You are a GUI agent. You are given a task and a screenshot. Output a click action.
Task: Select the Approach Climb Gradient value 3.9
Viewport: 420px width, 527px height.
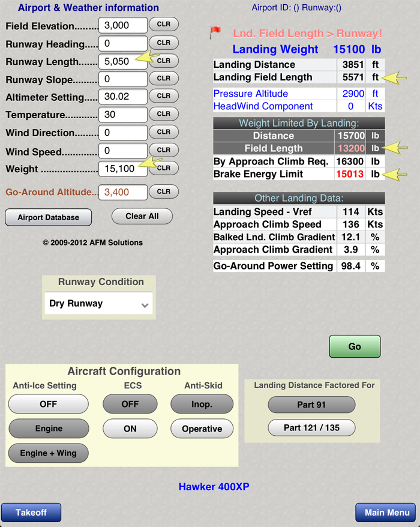(x=351, y=250)
